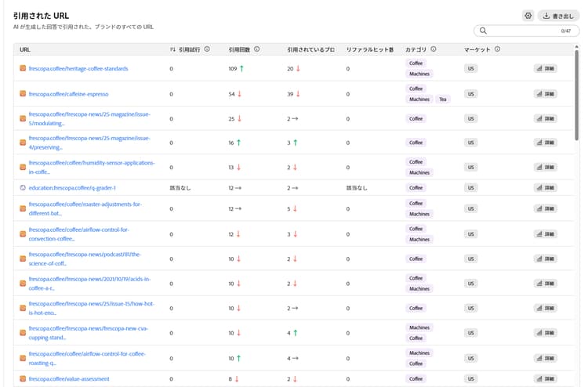Image resolution: width=588 pixels, height=387 pixels.
Task: Click the vertical table scrollbar
Action: [x=576, y=94]
